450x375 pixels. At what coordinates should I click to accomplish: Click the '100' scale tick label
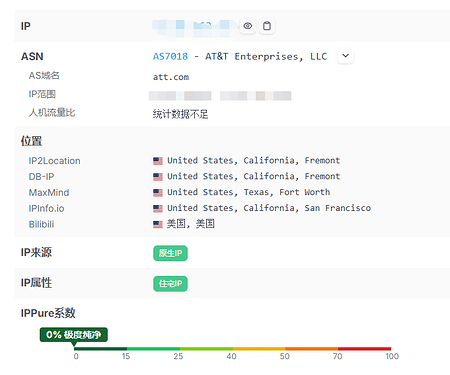392,356
